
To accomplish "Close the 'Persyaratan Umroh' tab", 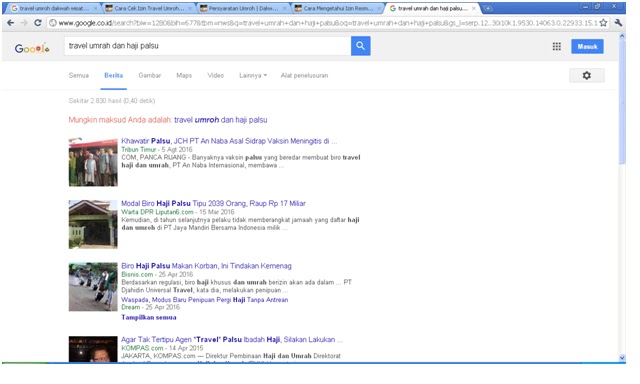I will 284,8.
